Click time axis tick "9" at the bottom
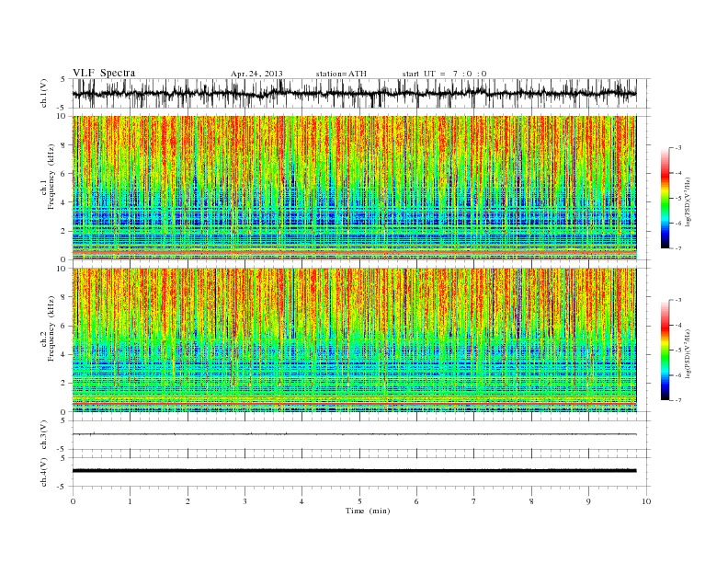This screenshot has width=728, height=563. click(588, 501)
